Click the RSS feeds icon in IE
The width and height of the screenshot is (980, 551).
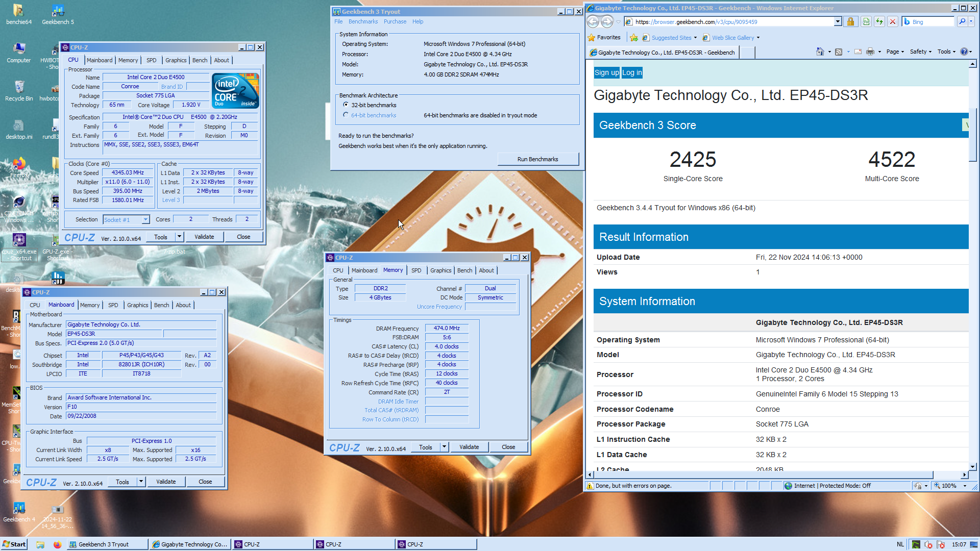[838, 52]
